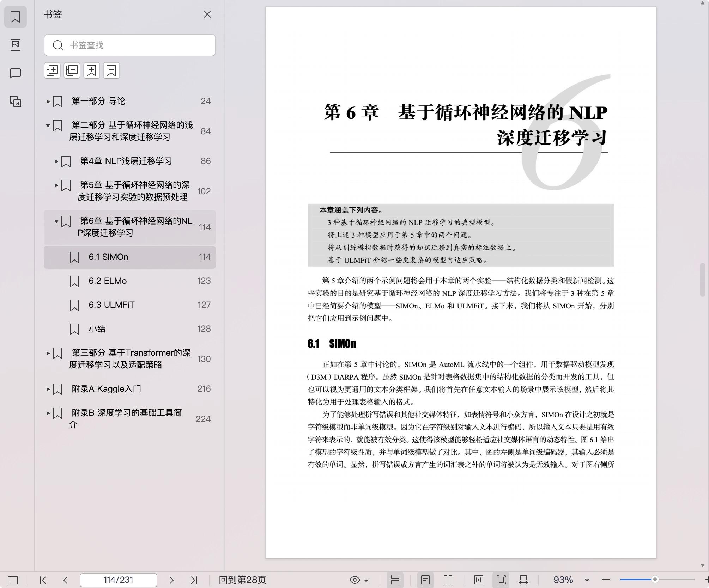
Task: Toggle the sidebar visibility button
Action: [x=13, y=580]
